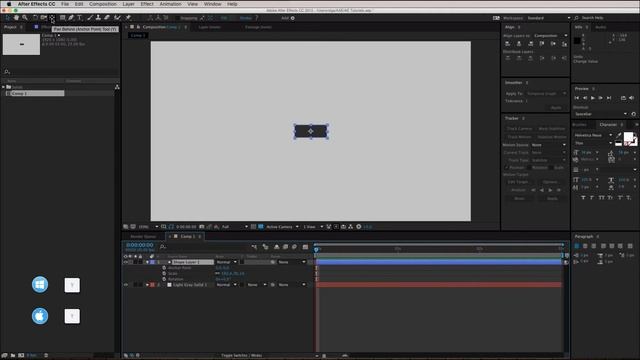Select the Type text tool

pyautogui.click(x=80, y=18)
